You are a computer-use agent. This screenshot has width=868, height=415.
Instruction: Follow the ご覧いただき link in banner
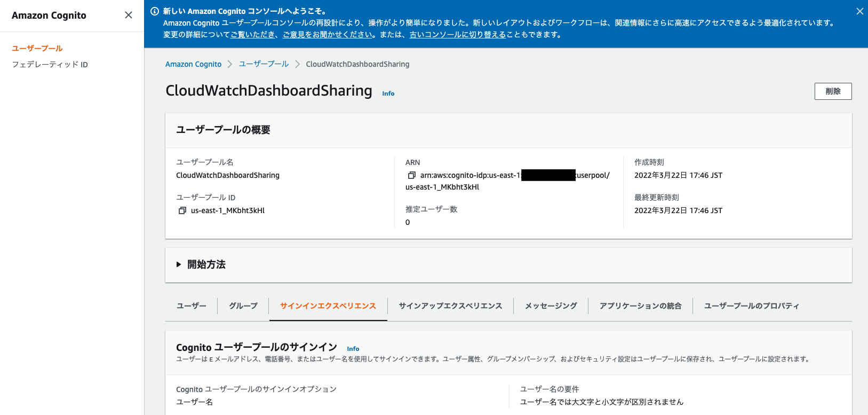pyautogui.click(x=253, y=35)
